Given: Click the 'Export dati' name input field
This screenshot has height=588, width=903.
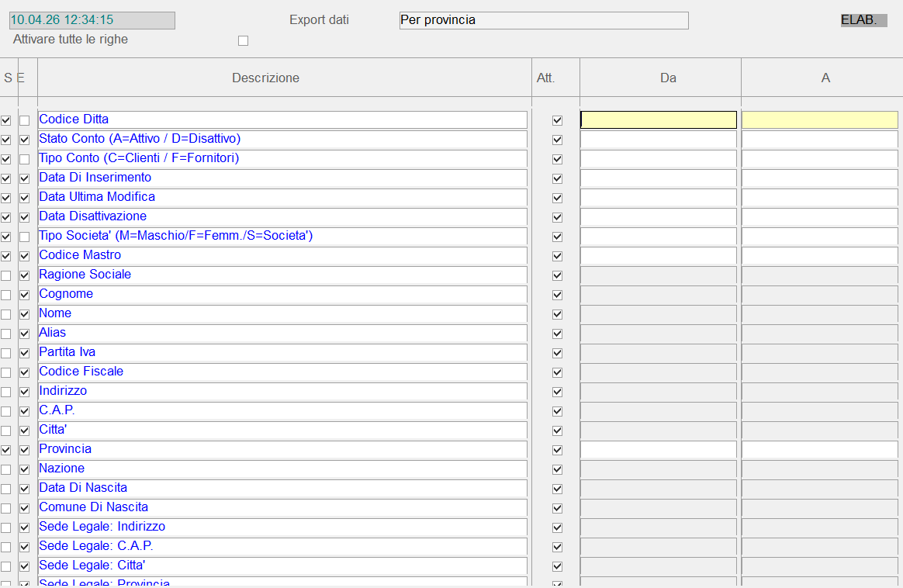Looking at the screenshot, I should 543,20.
